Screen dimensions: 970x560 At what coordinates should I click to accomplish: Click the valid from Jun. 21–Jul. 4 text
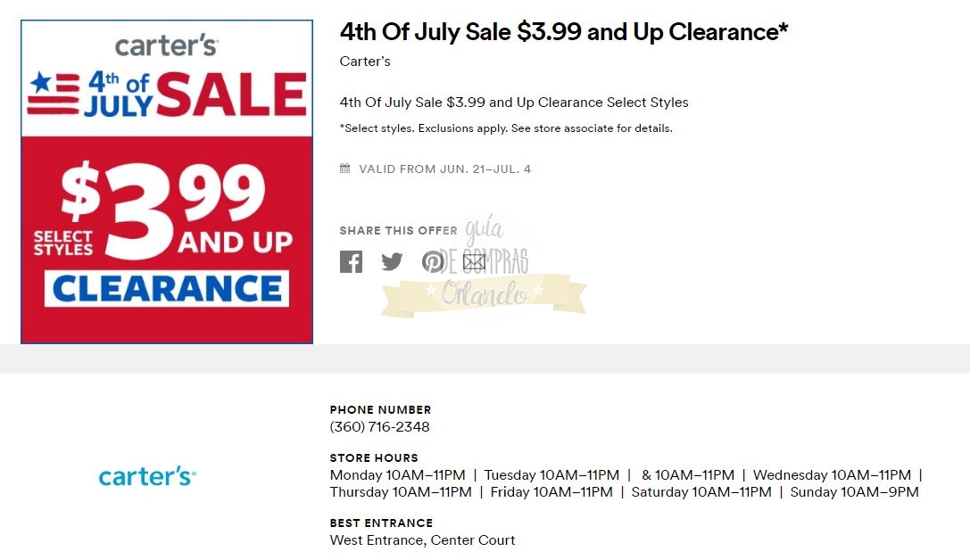pos(444,169)
